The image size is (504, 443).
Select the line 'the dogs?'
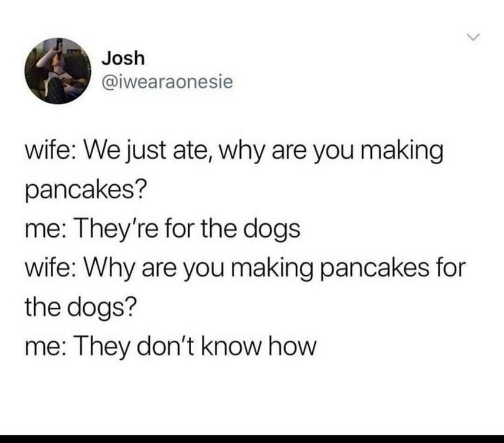81,307
